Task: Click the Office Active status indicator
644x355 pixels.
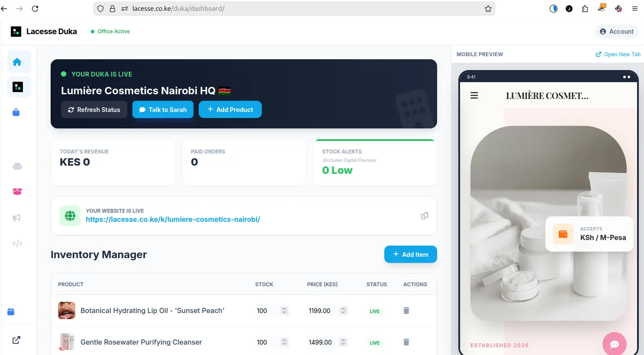Action: 110,32
